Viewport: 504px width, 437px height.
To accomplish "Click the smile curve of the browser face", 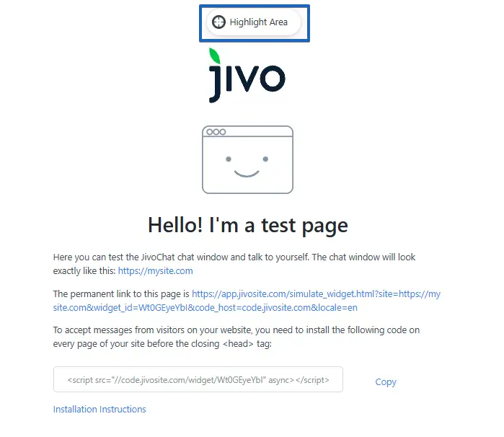I will pyautogui.click(x=247, y=174).
